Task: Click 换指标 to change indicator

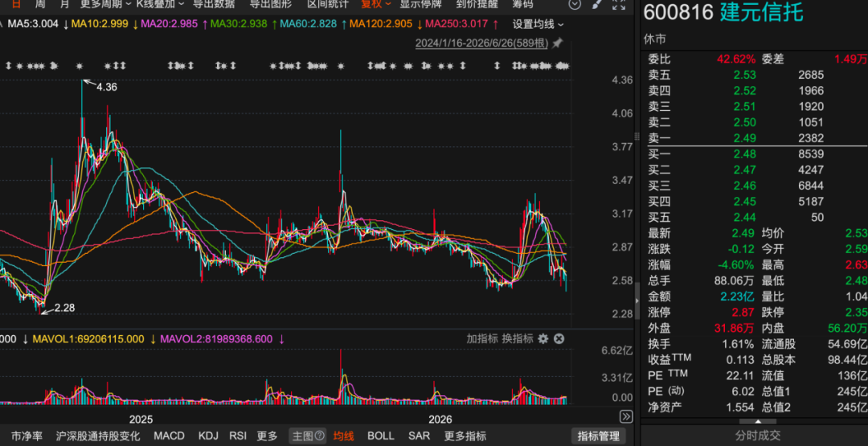Action: coord(518,338)
